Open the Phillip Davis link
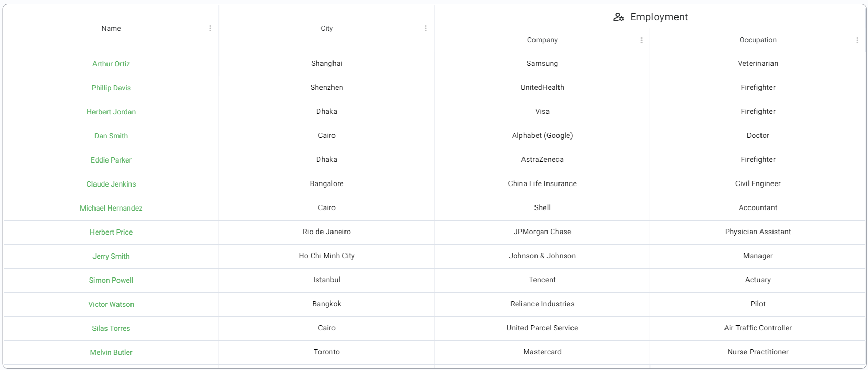Image resolution: width=868 pixels, height=370 pixels. tap(111, 88)
